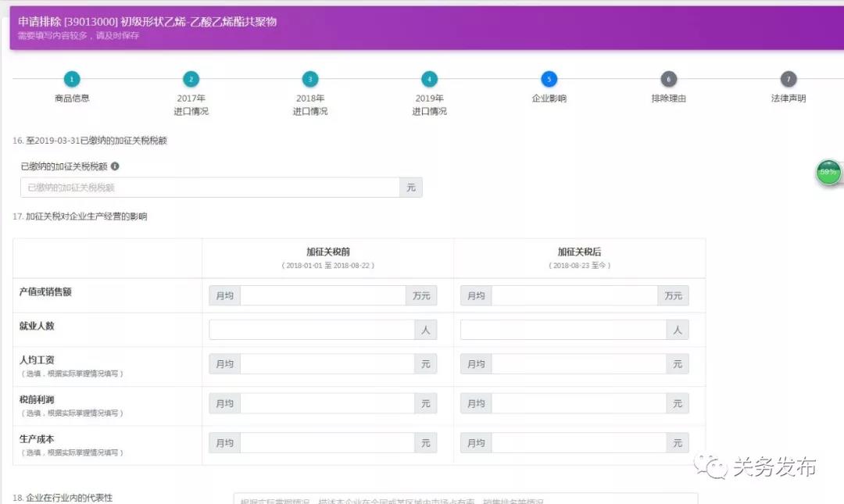Image resolution: width=844 pixels, height=504 pixels.
Task: Click the green 59% progress indicator
Action: 828,172
